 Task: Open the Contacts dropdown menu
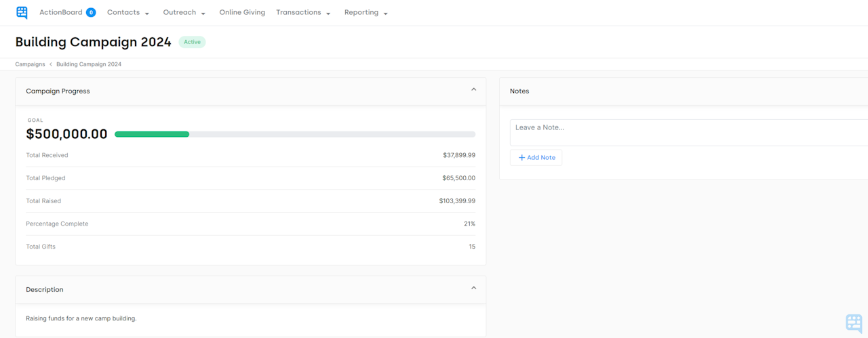127,13
